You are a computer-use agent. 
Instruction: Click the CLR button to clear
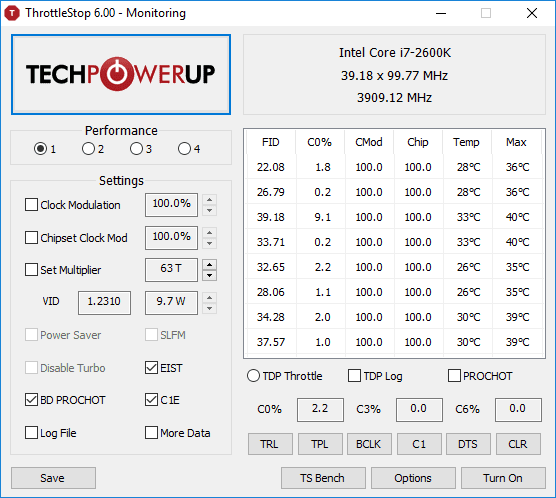[x=518, y=444]
